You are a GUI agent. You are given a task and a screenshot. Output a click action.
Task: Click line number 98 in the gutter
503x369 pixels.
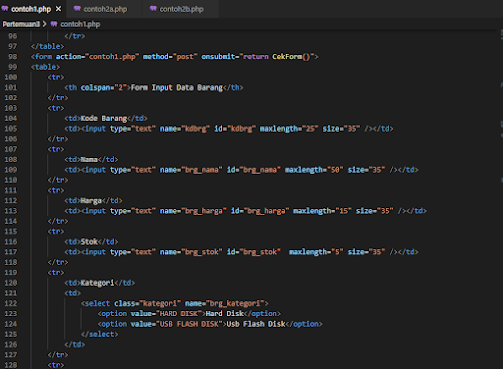point(13,57)
